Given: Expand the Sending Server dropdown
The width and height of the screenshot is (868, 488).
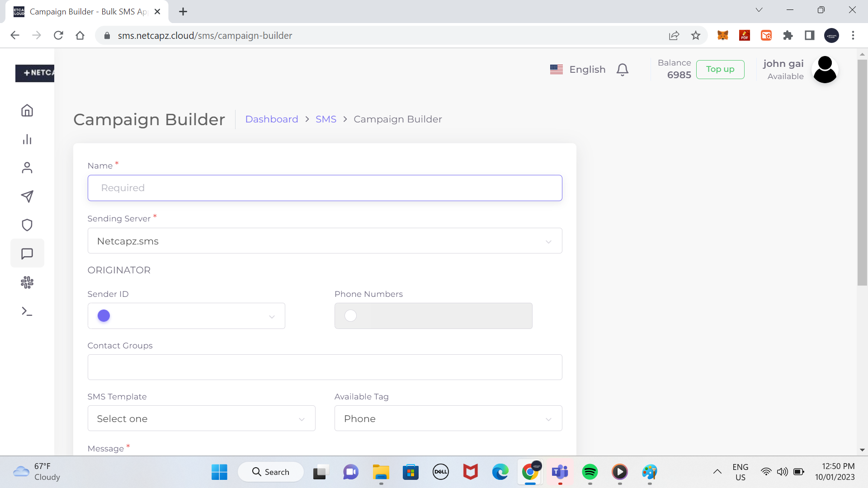Looking at the screenshot, I should point(325,241).
